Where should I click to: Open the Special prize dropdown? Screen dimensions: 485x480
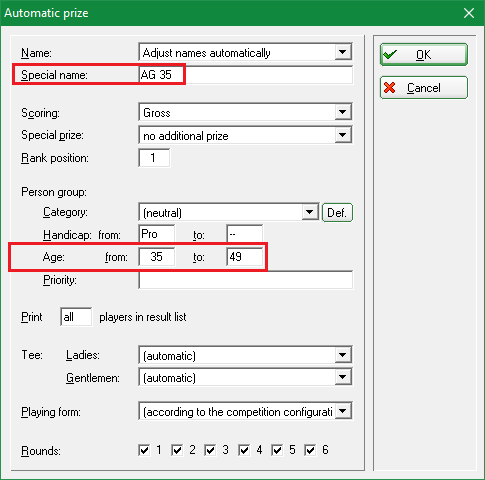342,135
